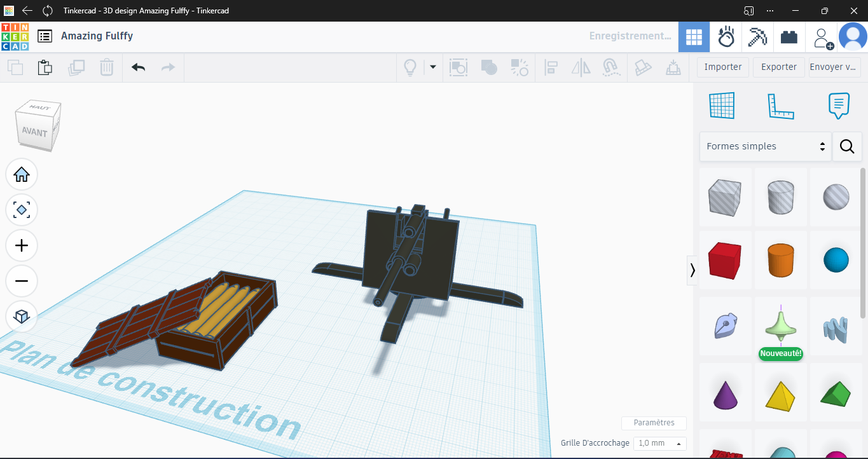
Task: Click the shape search magnifier icon
Action: pyautogui.click(x=847, y=146)
